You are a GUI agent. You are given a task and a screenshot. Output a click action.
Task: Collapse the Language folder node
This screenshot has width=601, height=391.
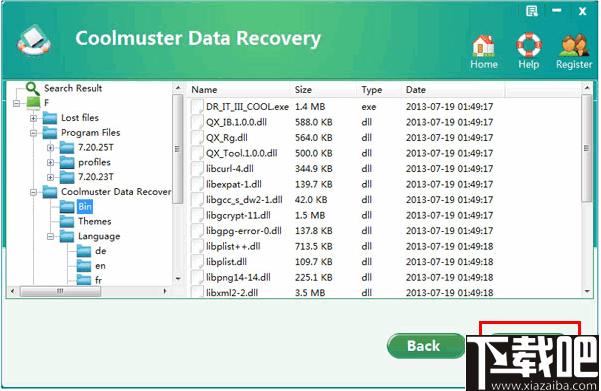click(x=51, y=237)
